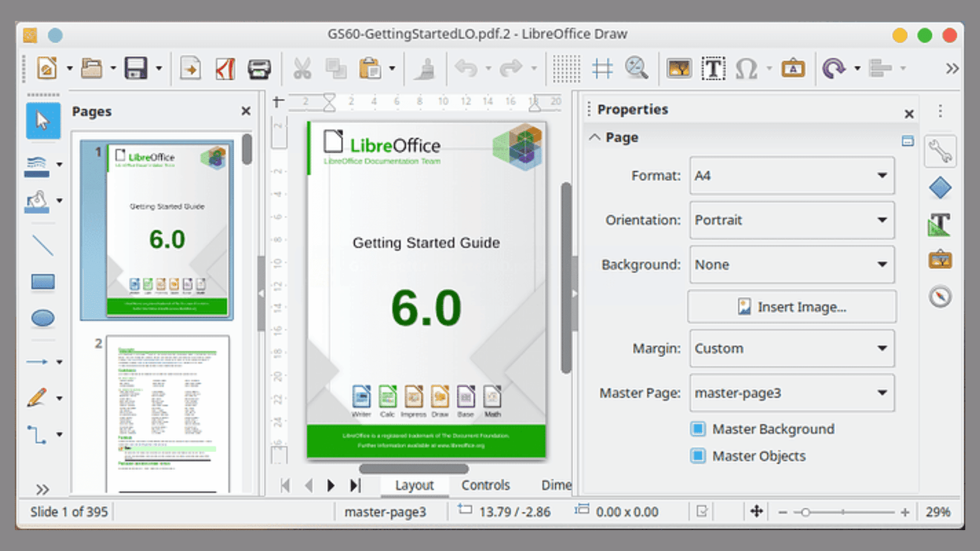Switch to Controls layer tab
The image size is (980, 551).
(485, 485)
